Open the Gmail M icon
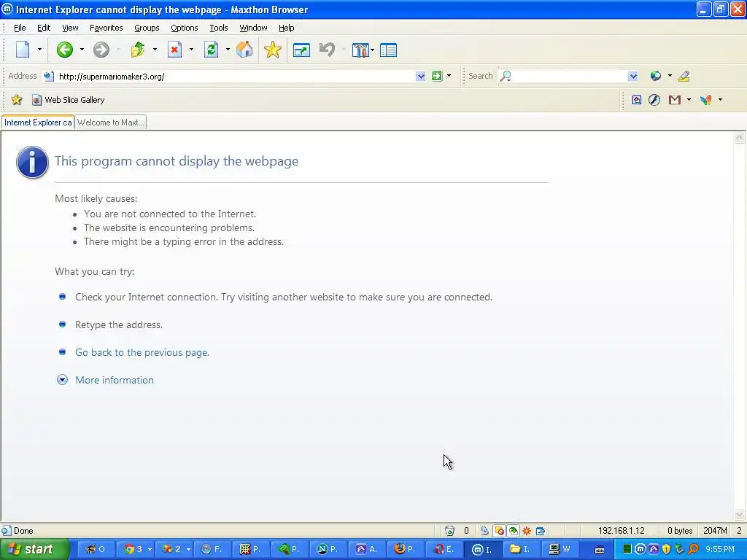This screenshot has height=560, width=747. tap(675, 99)
